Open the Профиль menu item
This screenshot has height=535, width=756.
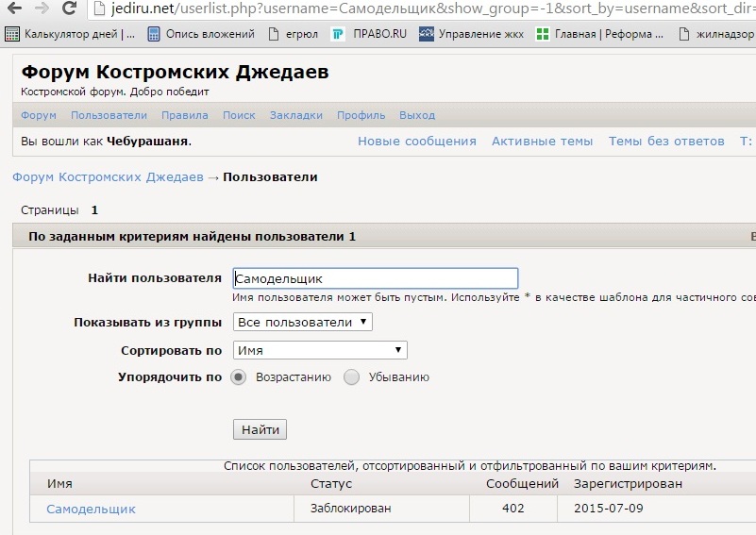361,115
